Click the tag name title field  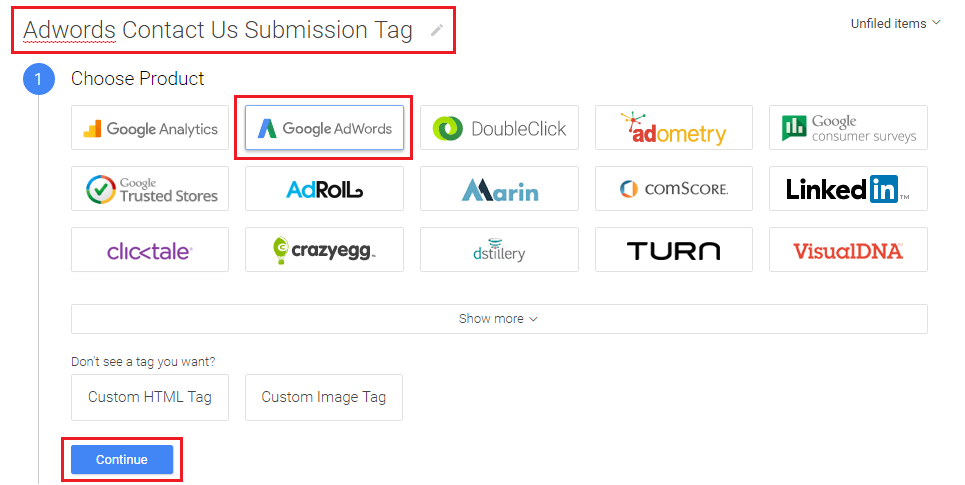218,30
